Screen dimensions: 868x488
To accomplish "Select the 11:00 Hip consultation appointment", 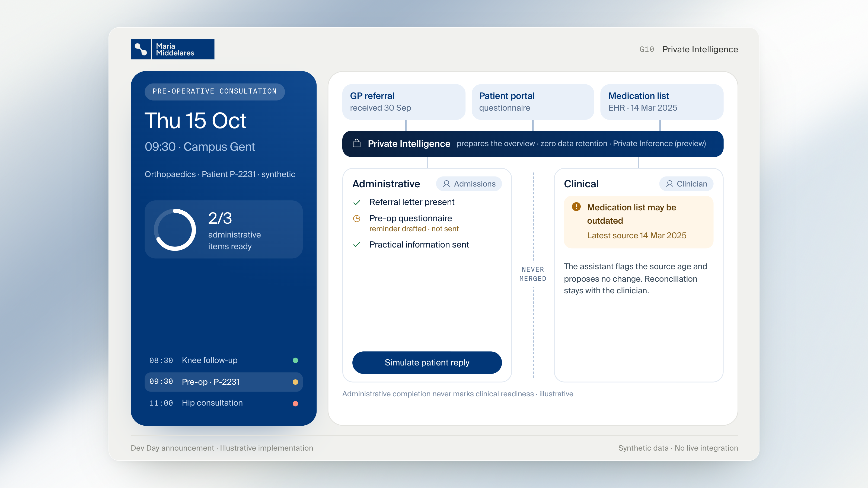I will [224, 403].
